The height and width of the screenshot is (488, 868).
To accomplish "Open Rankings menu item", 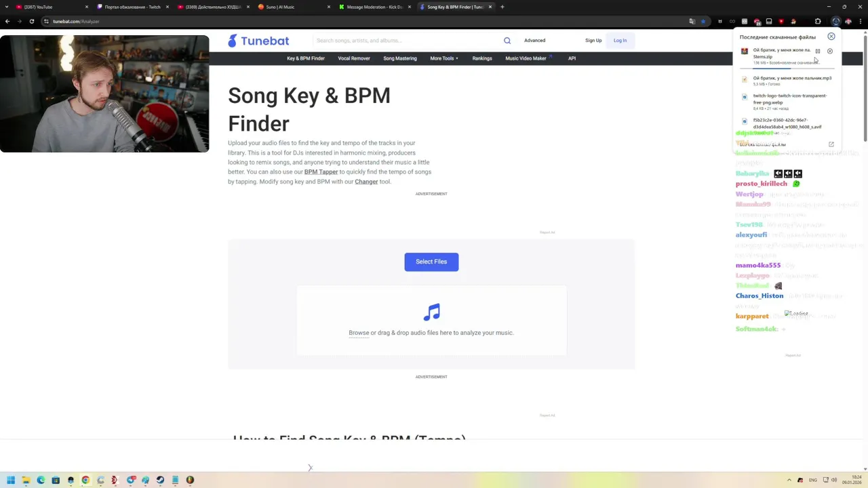I will coord(482,58).
